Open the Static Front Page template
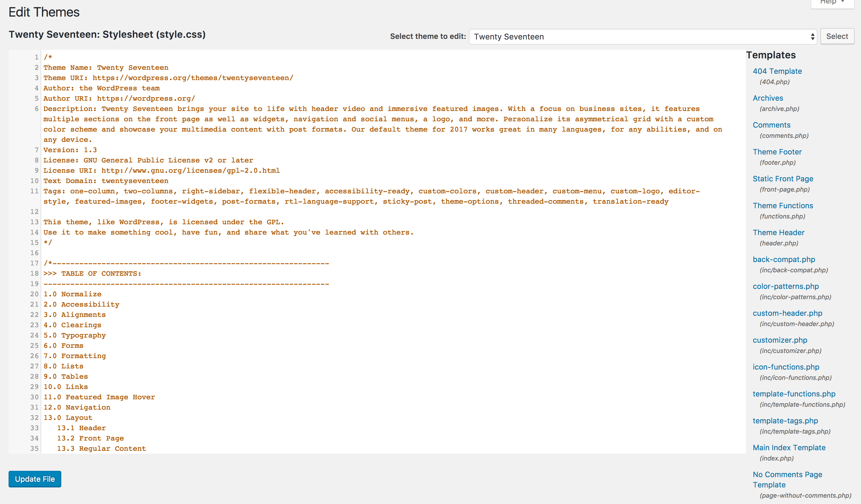This screenshot has height=504, width=861. pos(783,178)
